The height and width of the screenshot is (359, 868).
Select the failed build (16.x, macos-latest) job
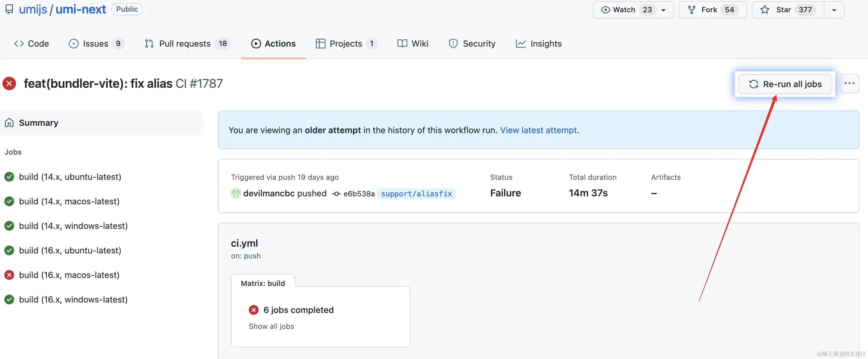pyautogui.click(x=69, y=275)
